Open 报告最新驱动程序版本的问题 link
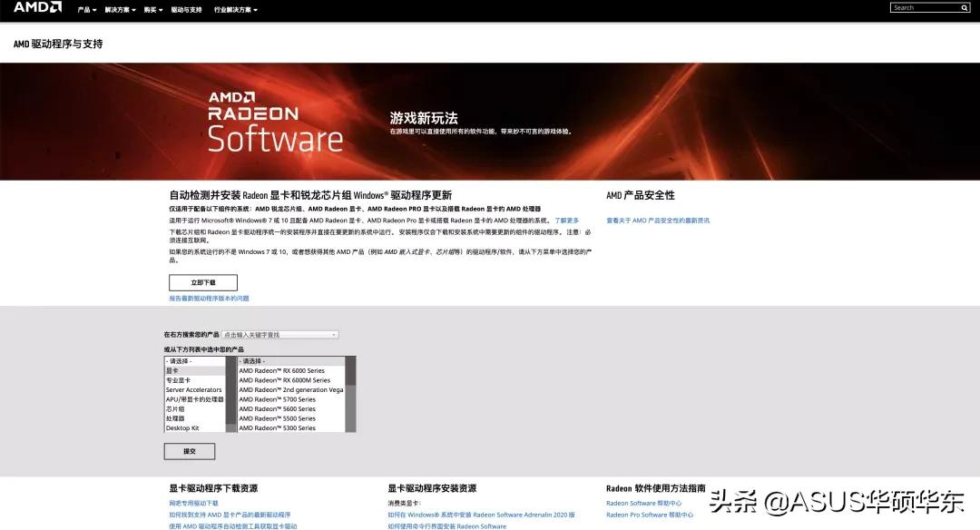 (x=209, y=299)
